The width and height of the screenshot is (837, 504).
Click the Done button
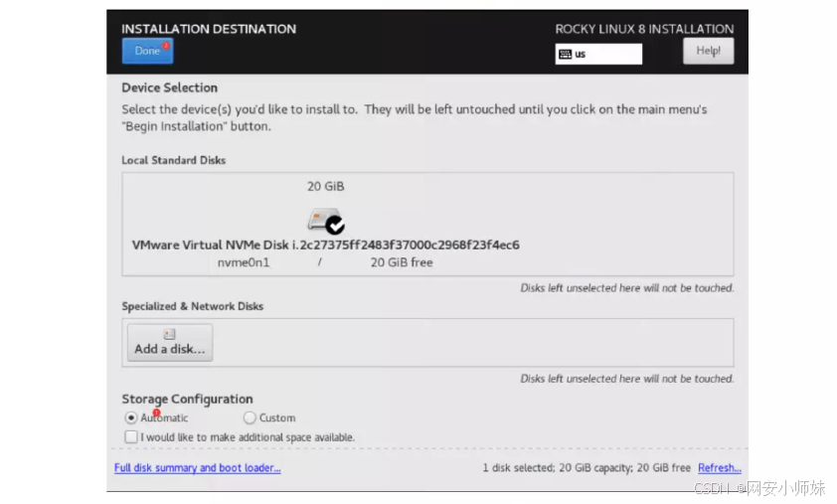pyautogui.click(x=147, y=51)
